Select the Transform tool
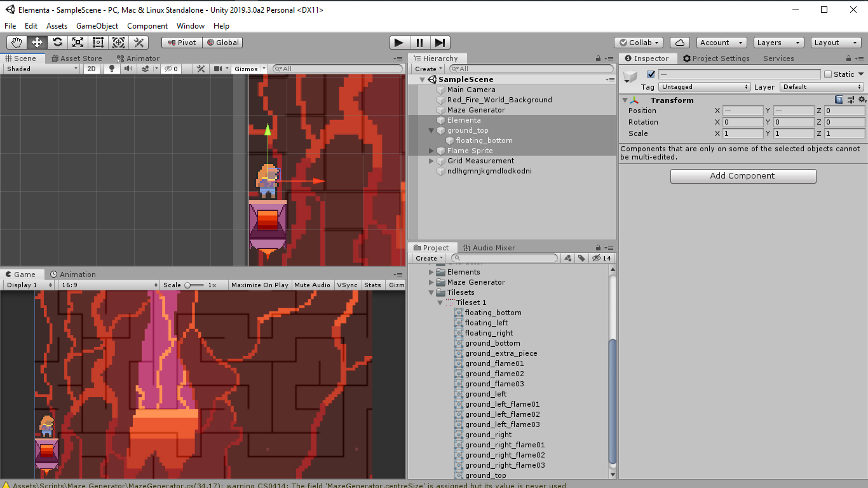The image size is (868, 488). coord(119,43)
